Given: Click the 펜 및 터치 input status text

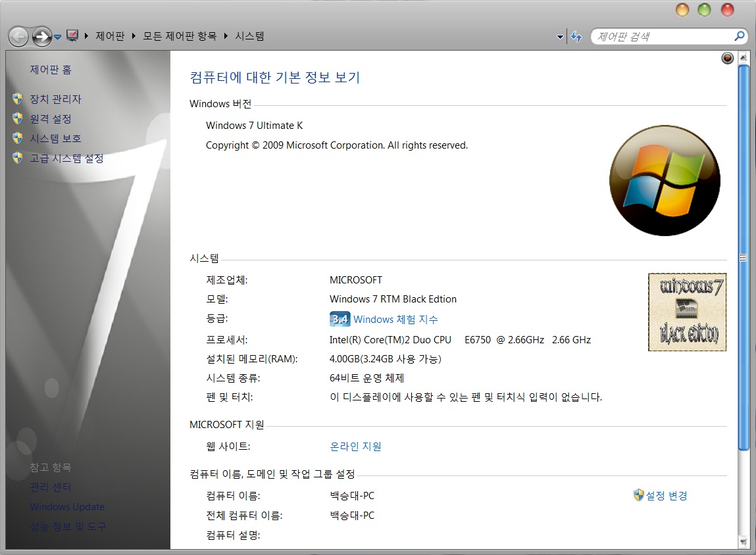Looking at the screenshot, I should [x=466, y=397].
